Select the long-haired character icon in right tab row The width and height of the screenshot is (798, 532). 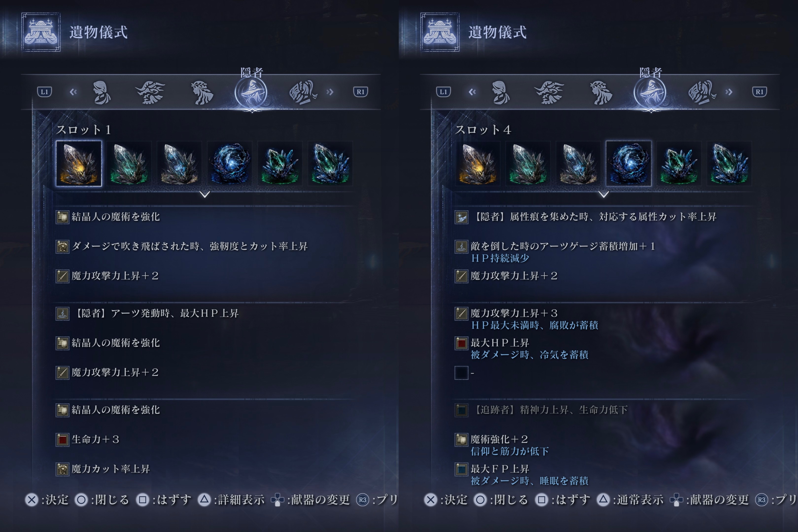(601, 92)
